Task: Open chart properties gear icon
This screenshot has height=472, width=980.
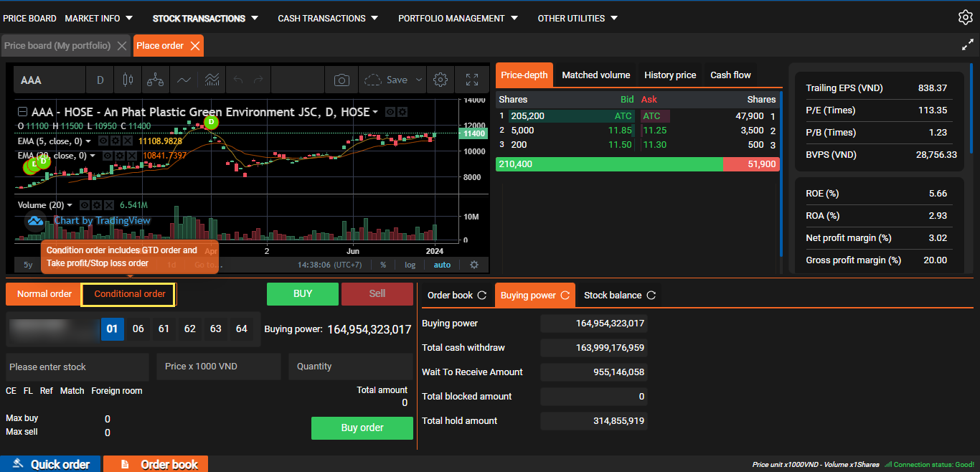Action: click(441, 80)
